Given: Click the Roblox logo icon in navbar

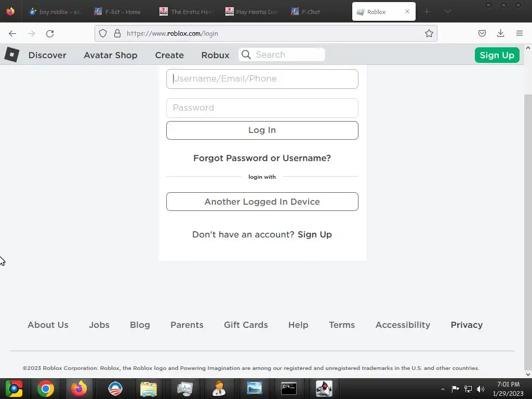Looking at the screenshot, I should [x=12, y=55].
